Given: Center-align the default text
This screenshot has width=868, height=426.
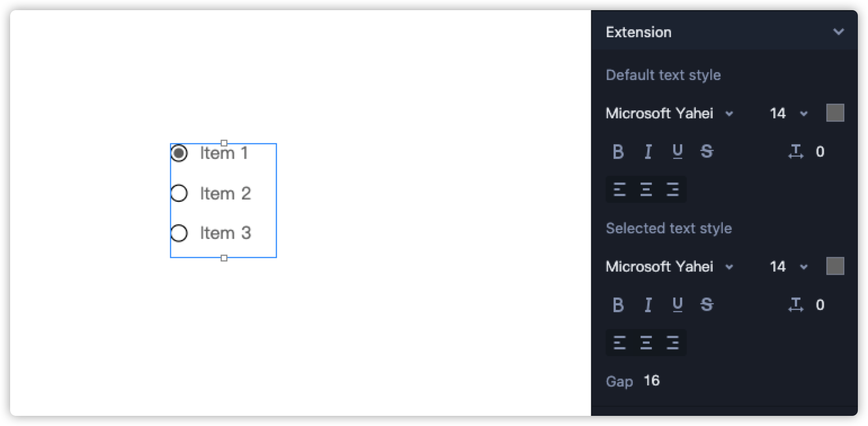Looking at the screenshot, I should [x=646, y=189].
